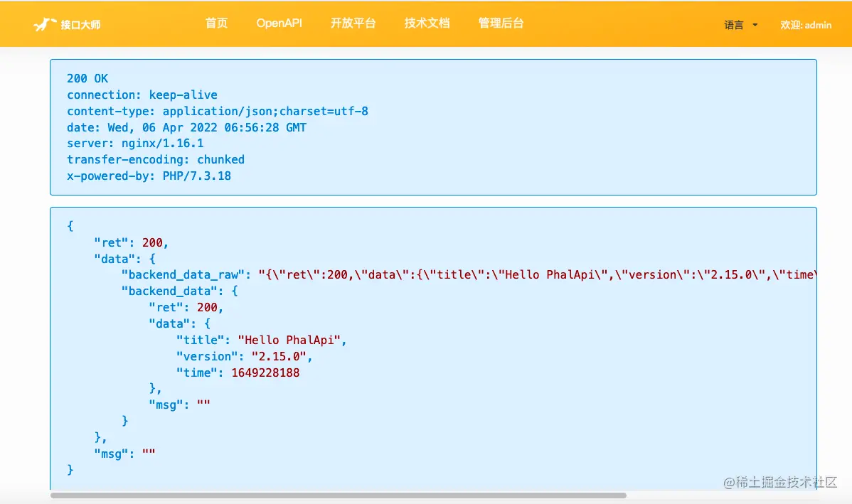The height and width of the screenshot is (504, 852).
Task: Click the "backend_data" key line
Action: pos(179,291)
